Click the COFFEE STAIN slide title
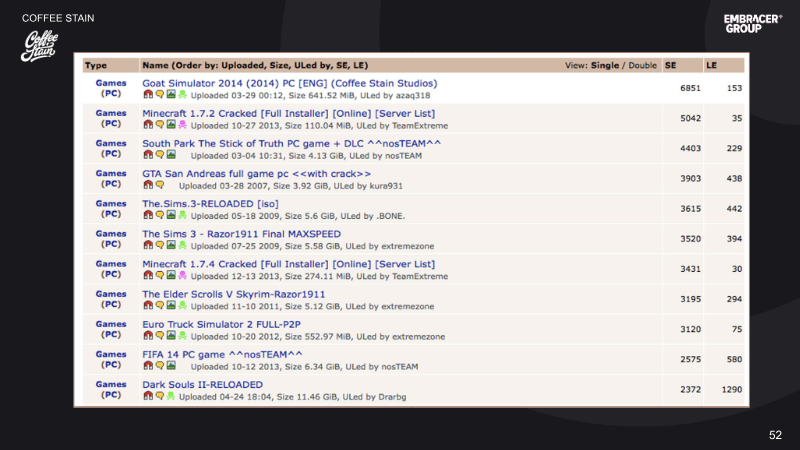800x450 pixels. coord(58,18)
